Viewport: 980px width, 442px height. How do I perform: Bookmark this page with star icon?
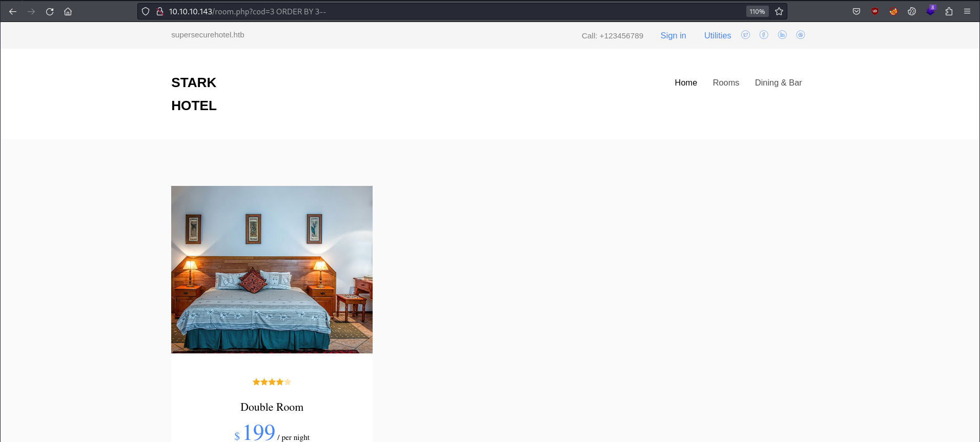[779, 11]
